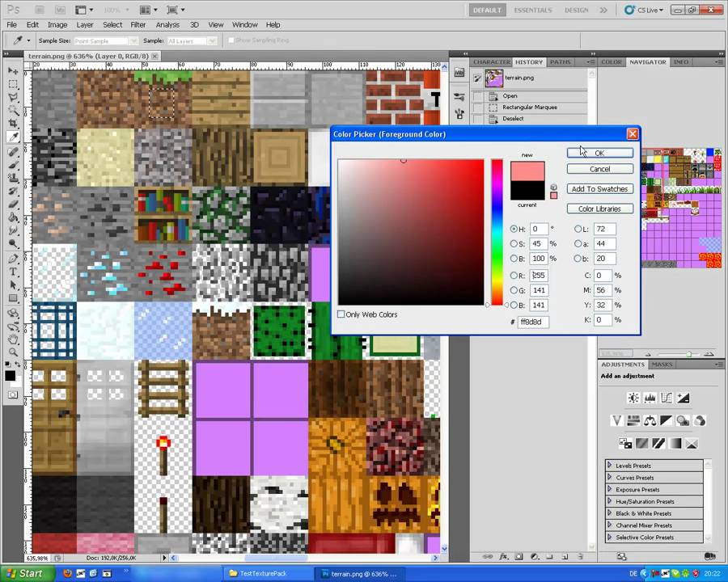Select the S saturation radio button
The width and height of the screenshot is (728, 582).
tap(514, 243)
